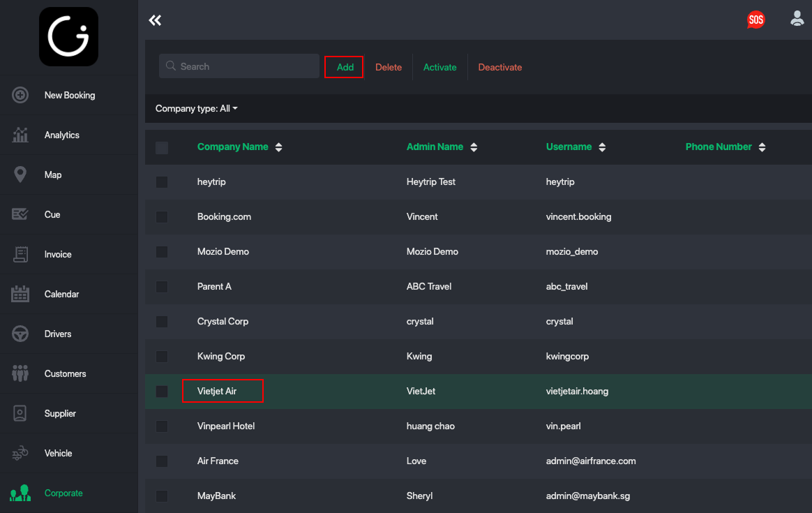Check the Parent A row checkbox
812x513 pixels.
pos(162,287)
